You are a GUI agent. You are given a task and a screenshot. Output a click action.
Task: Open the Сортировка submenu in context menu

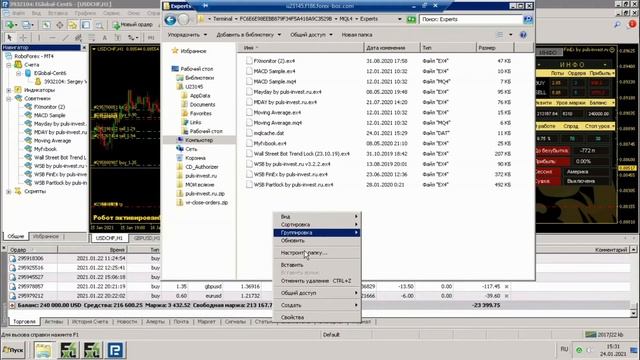[x=317, y=224]
